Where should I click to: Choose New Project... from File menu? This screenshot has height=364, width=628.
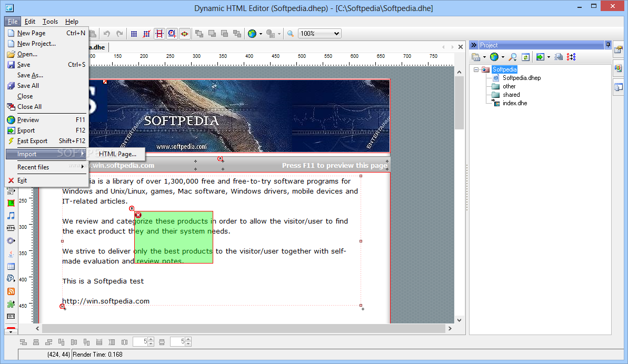pos(46,44)
